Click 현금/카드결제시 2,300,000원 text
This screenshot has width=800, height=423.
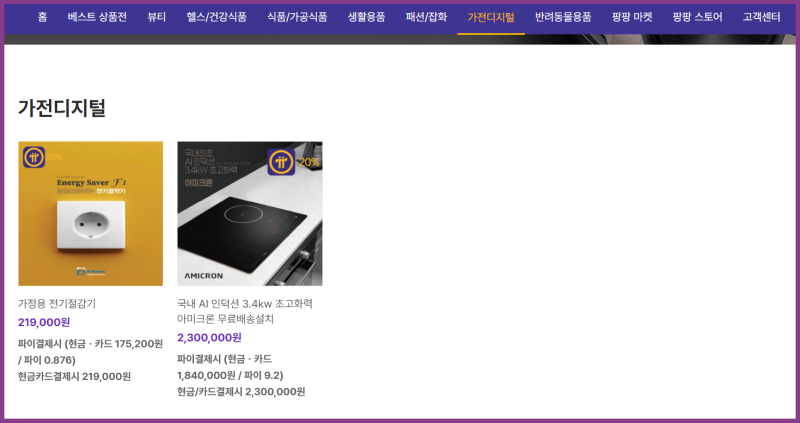click(x=241, y=392)
